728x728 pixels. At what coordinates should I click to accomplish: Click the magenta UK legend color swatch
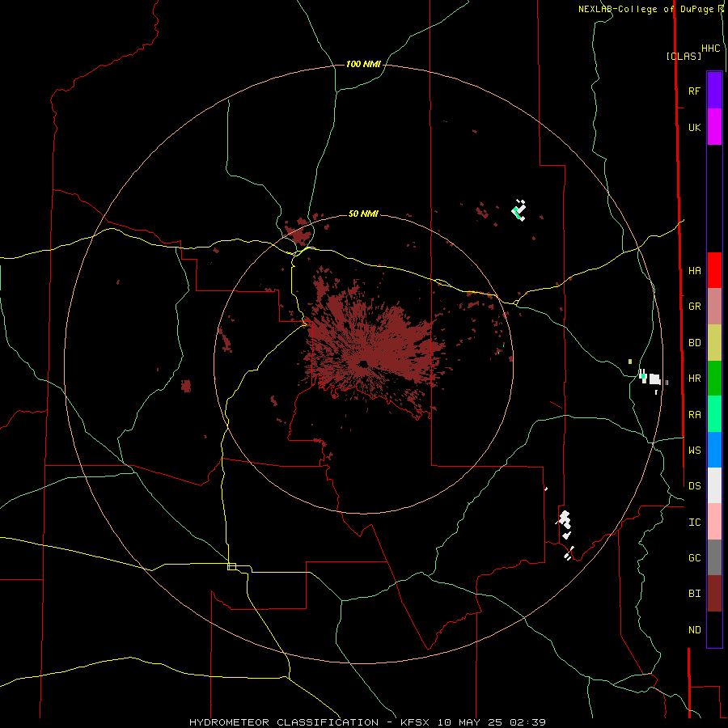(x=714, y=127)
